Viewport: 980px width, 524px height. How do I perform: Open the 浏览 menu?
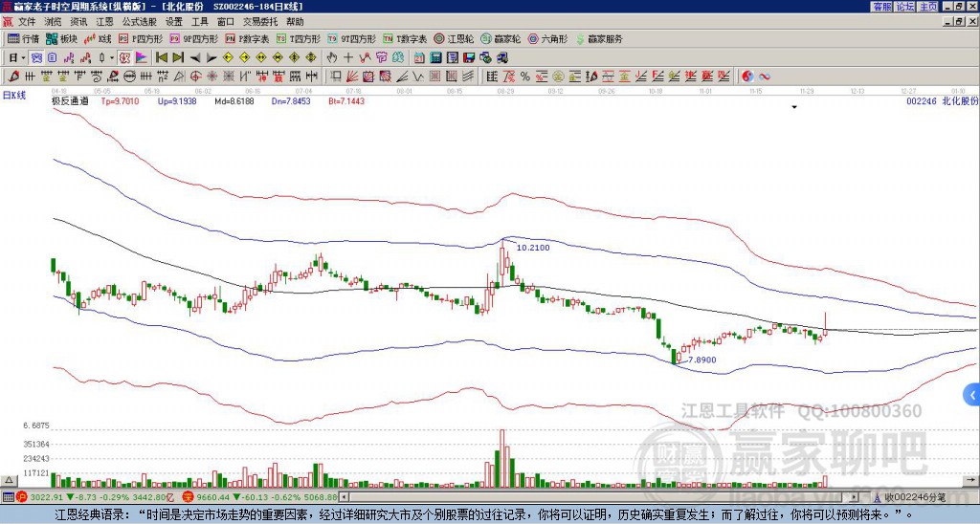pyautogui.click(x=54, y=22)
